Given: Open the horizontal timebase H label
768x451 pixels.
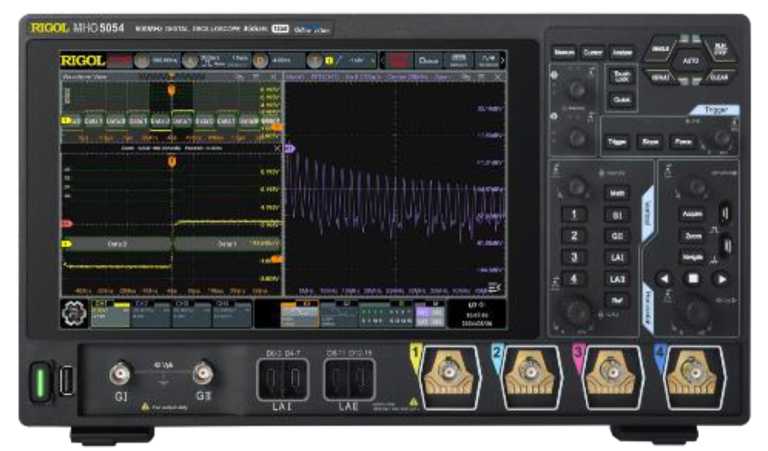Looking at the screenshot, I should [x=142, y=61].
